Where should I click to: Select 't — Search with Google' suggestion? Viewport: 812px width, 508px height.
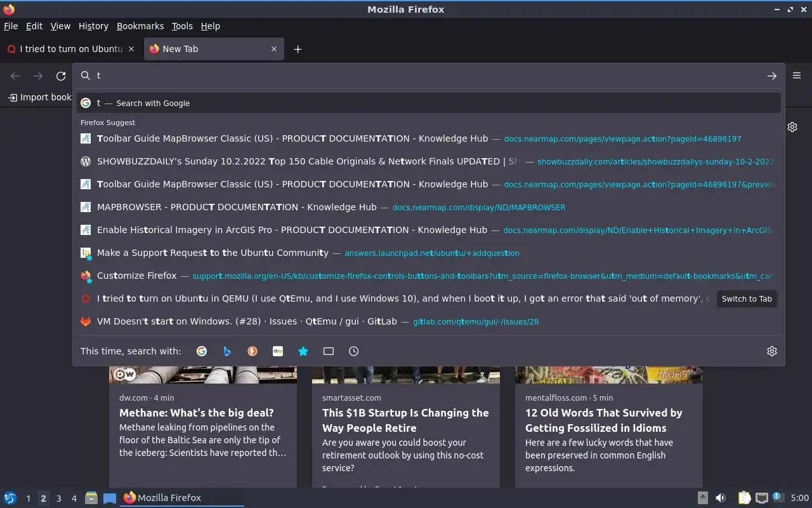click(429, 103)
